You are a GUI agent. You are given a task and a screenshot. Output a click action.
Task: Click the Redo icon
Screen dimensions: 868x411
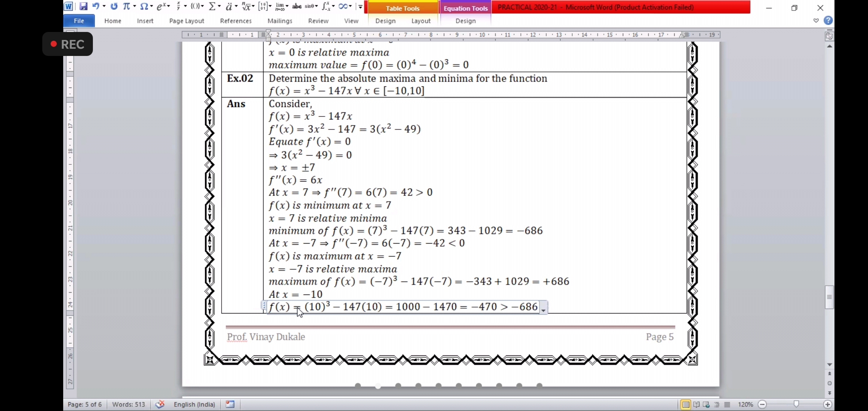(x=114, y=6)
